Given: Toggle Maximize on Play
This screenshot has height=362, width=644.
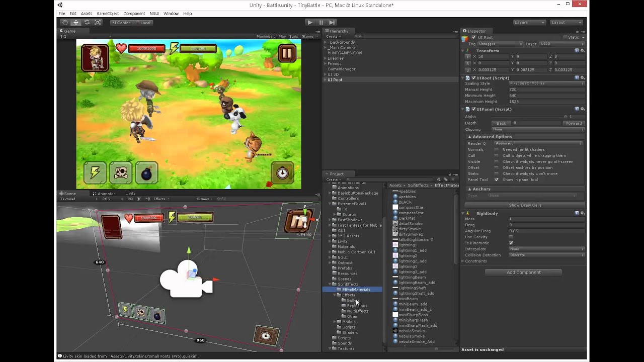Looking at the screenshot, I should [x=271, y=36].
